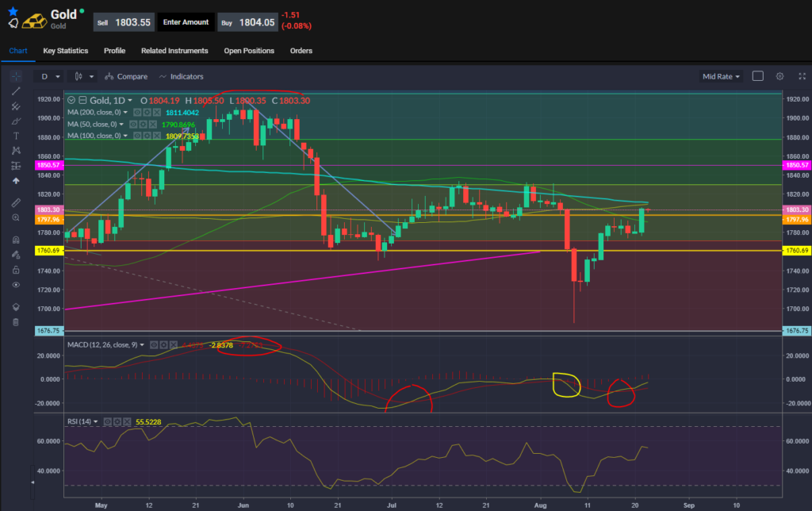This screenshot has width=812, height=511.
Task: Open the D timeframe dropdown
Action: pos(49,76)
